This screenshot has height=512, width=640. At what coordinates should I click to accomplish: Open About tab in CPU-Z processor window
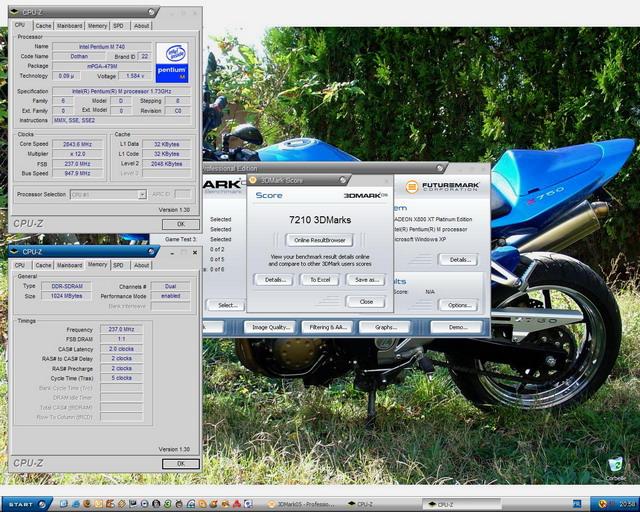pyautogui.click(x=141, y=26)
